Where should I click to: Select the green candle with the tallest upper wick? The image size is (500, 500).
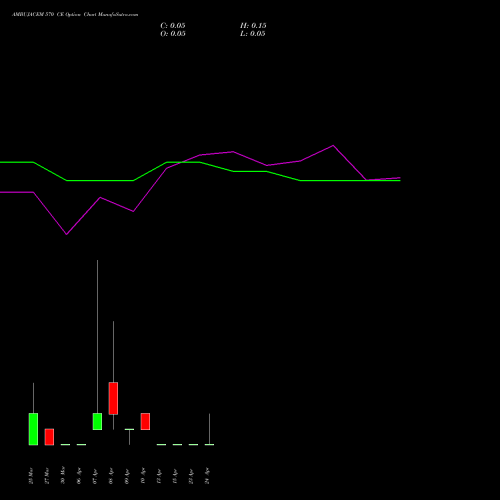(97, 421)
